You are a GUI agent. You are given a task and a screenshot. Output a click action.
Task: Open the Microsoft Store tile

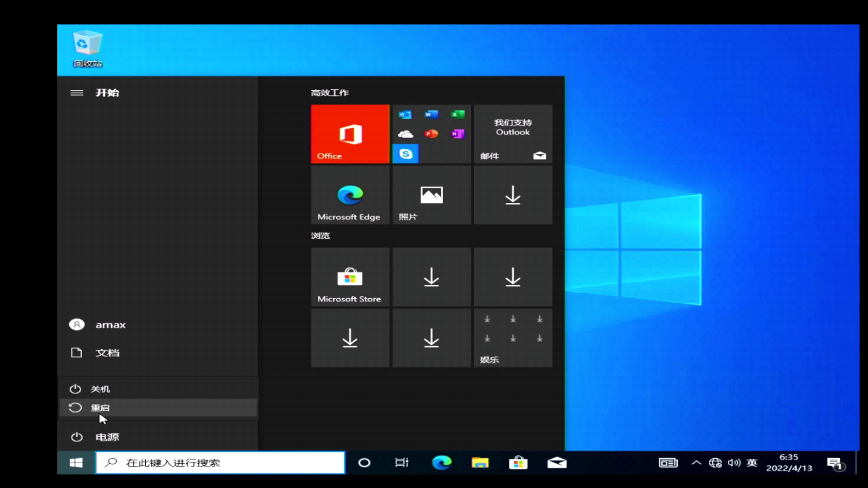coord(350,277)
